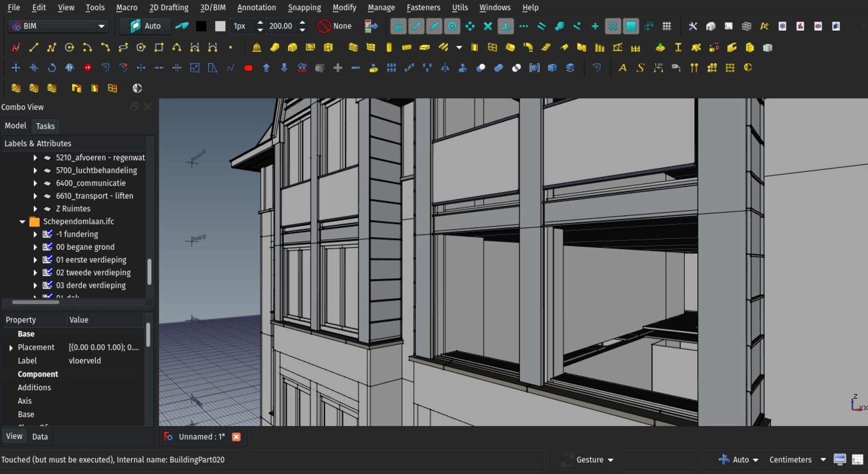
Task: Toggle snap to intersection
Action: (x=488, y=26)
